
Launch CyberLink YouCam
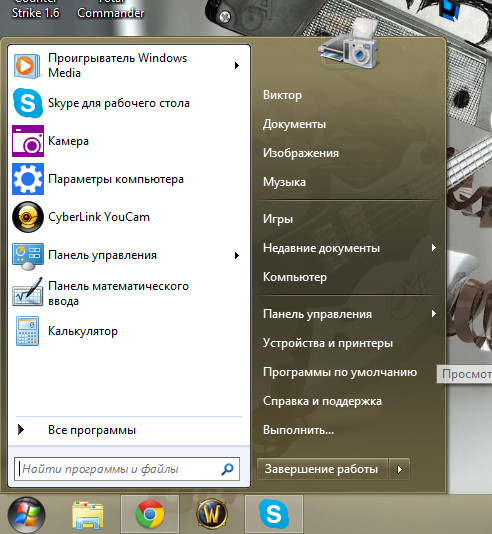(x=117, y=217)
